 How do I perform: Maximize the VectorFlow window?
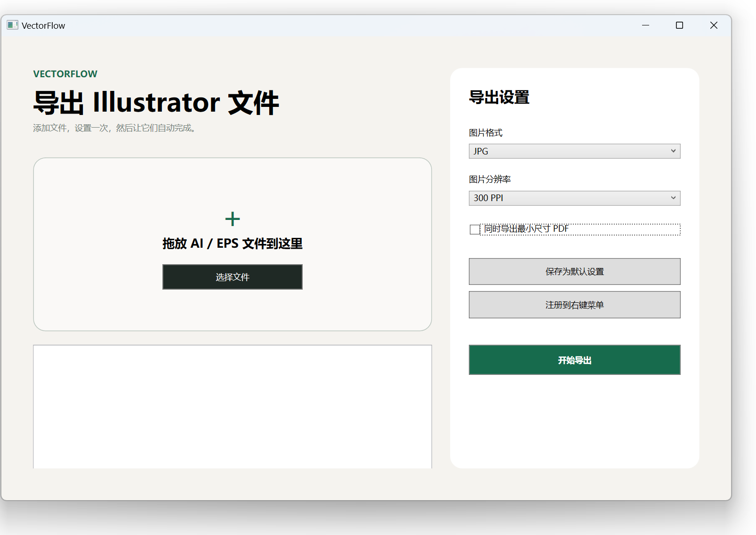679,25
